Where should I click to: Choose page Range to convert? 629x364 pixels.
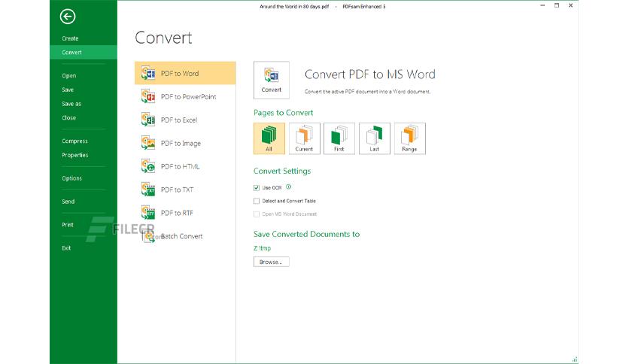click(410, 138)
